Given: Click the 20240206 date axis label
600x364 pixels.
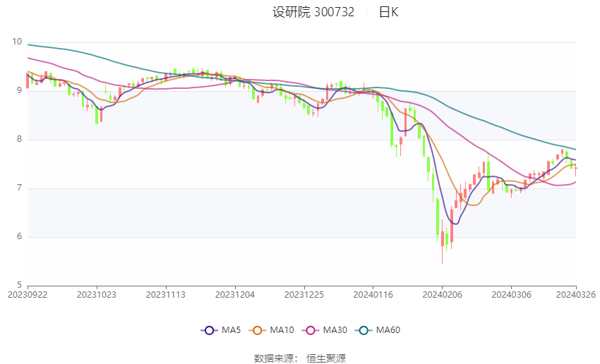Looking at the screenshot, I should point(442,295).
